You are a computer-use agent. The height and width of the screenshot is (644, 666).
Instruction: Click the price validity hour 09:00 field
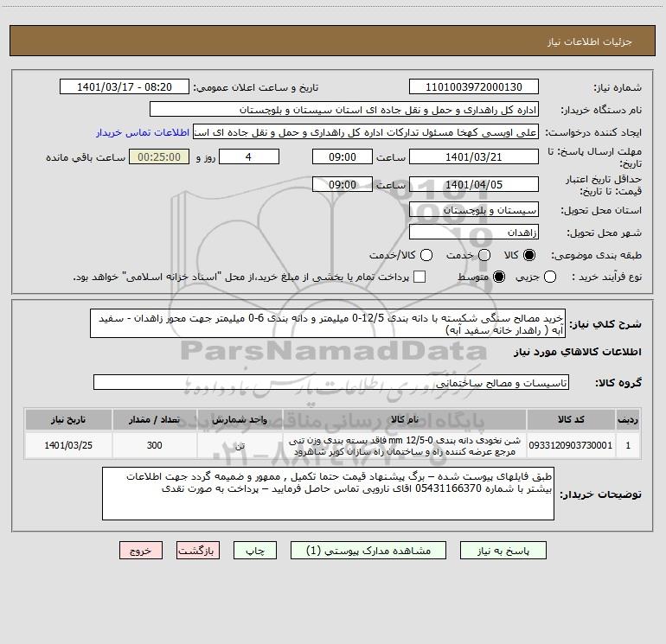pos(343,185)
